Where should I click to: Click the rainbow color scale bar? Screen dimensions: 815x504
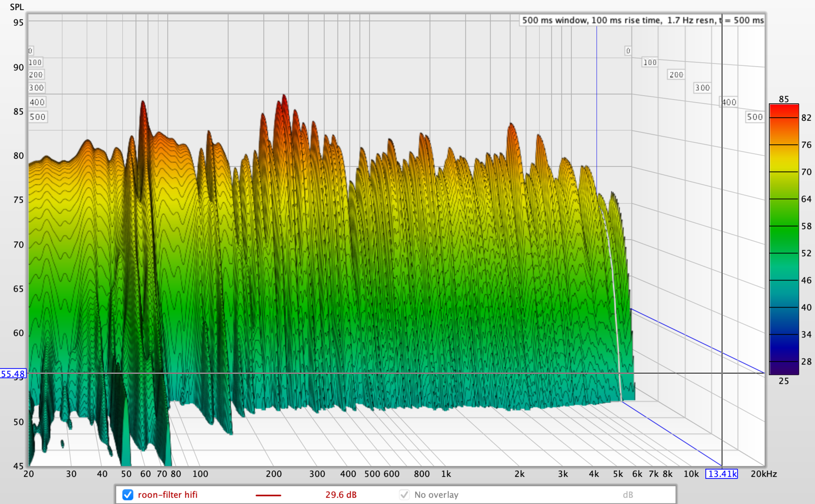tap(784, 239)
